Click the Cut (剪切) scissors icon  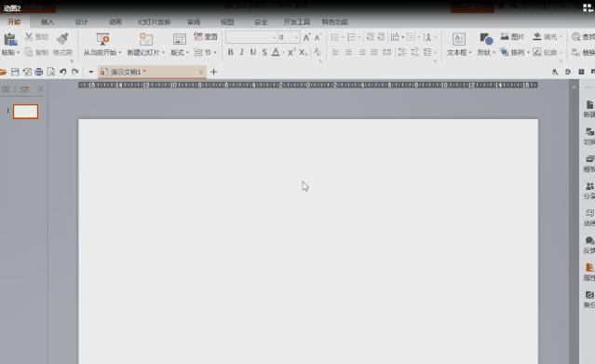29,37
